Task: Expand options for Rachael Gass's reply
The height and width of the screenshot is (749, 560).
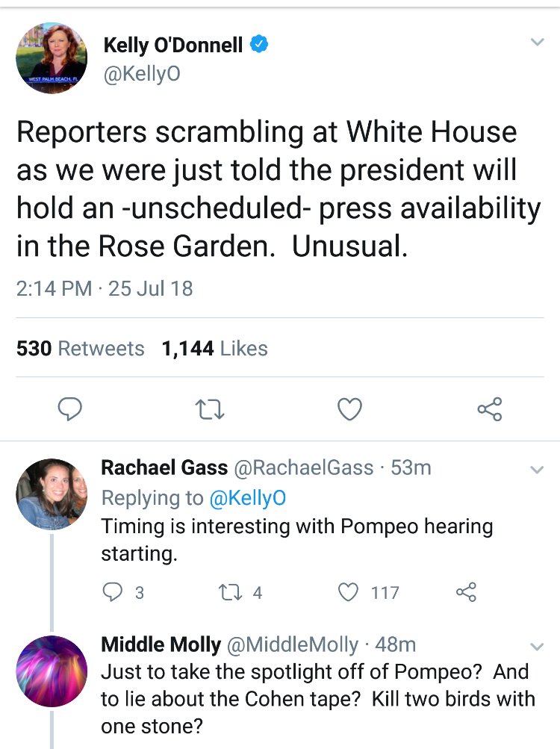Action: click(x=536, y=470)
